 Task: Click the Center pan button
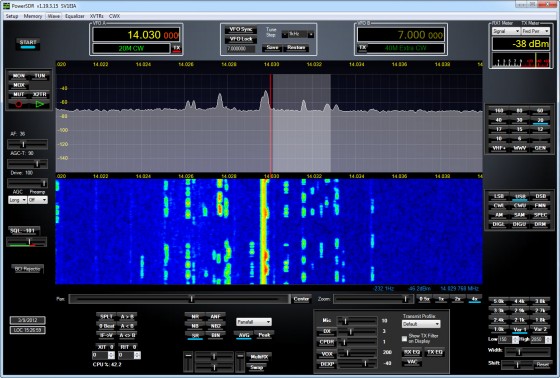[301, 299]
